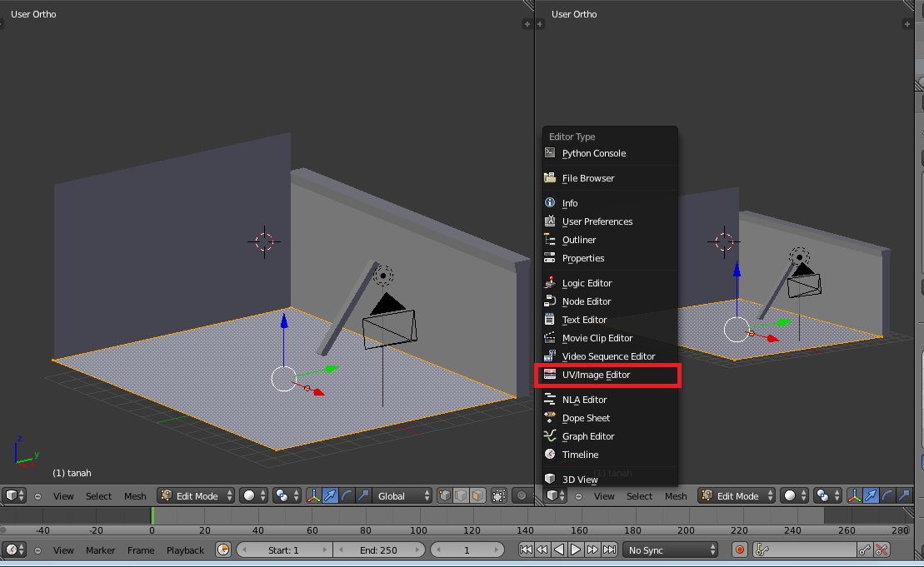Image resolution: width=924 pixels, height=567 pixels.
Task: Choose User Preferences editor entry
Action: [610, 221]
